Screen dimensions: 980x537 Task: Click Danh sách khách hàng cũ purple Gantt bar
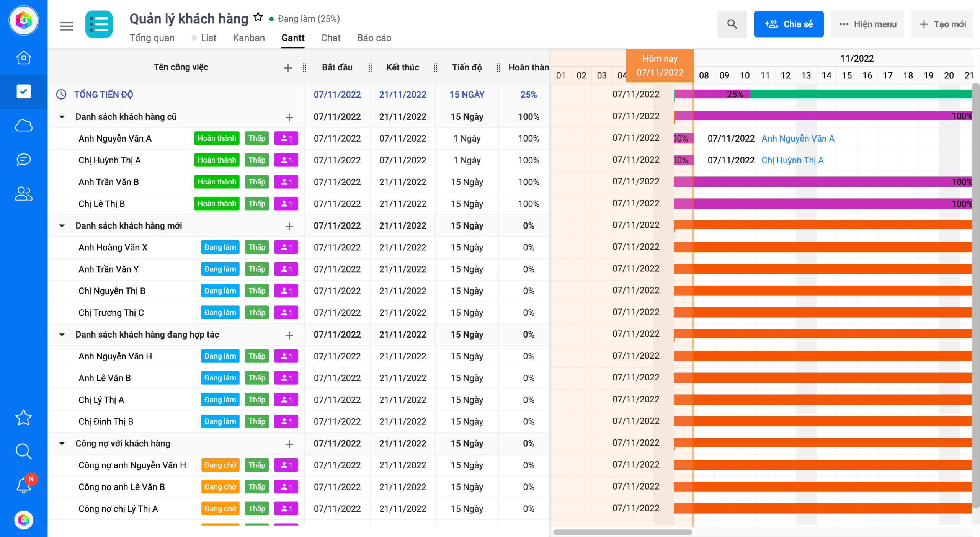click(x=823, y=116)
